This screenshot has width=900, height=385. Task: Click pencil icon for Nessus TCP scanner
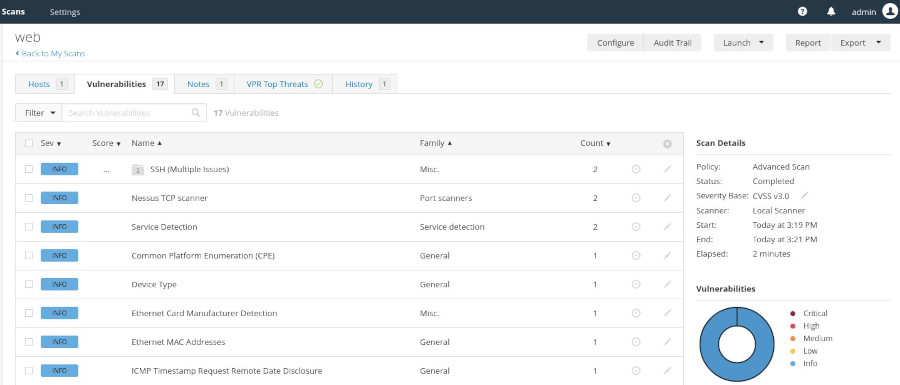[667, 198]
